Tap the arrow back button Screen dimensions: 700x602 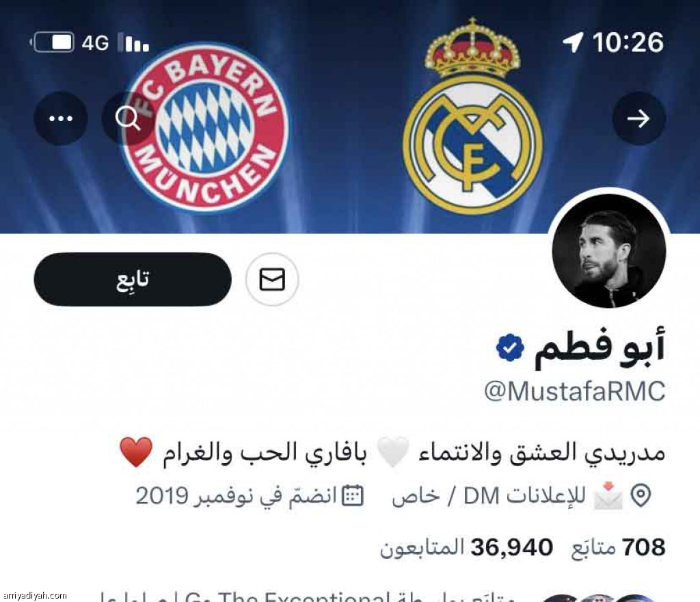click(x=639, y=118)
